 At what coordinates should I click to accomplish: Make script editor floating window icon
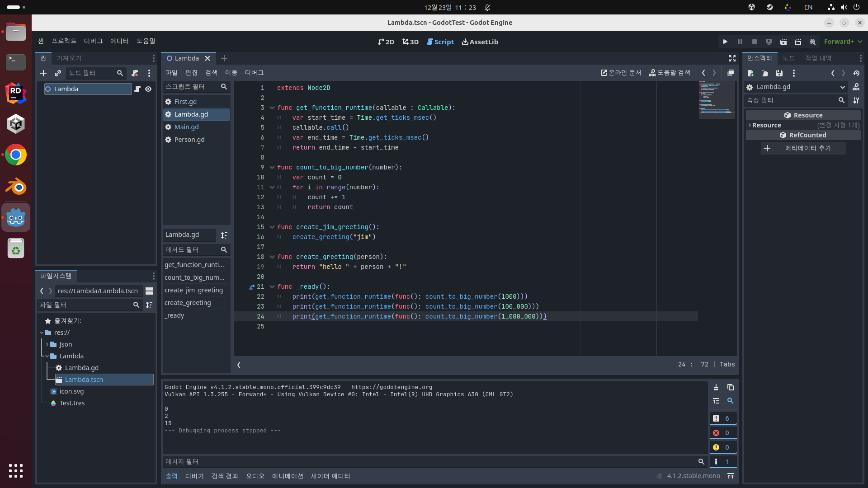point(731,73)
